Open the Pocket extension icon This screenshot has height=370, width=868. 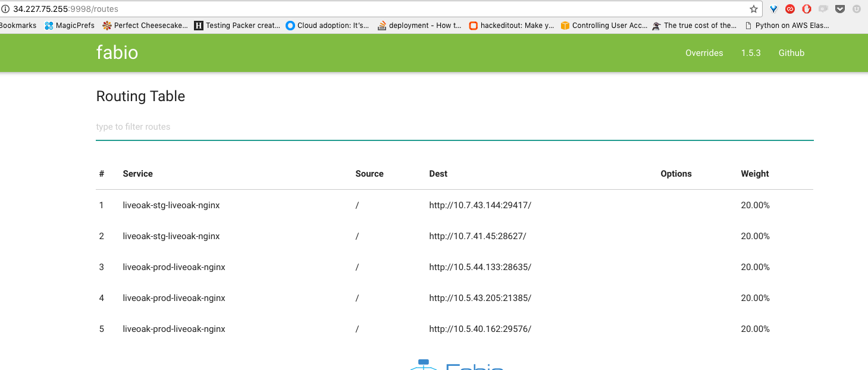pos(840,9)
